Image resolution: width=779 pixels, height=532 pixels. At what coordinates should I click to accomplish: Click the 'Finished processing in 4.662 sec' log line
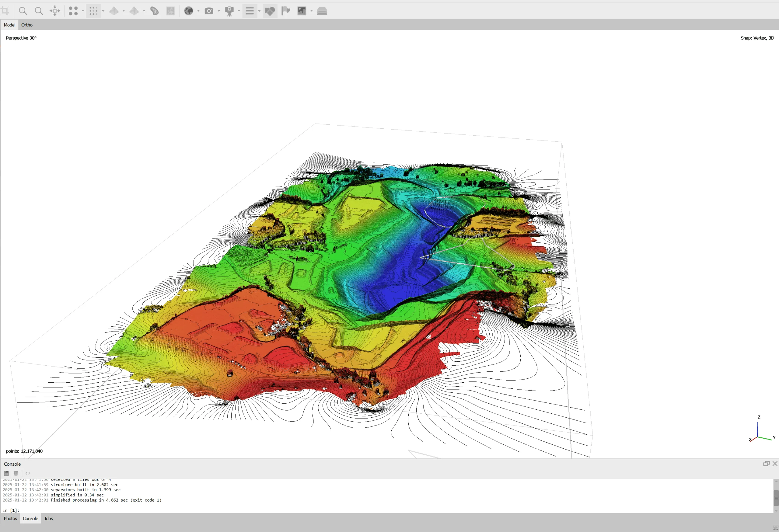(106, 500)
